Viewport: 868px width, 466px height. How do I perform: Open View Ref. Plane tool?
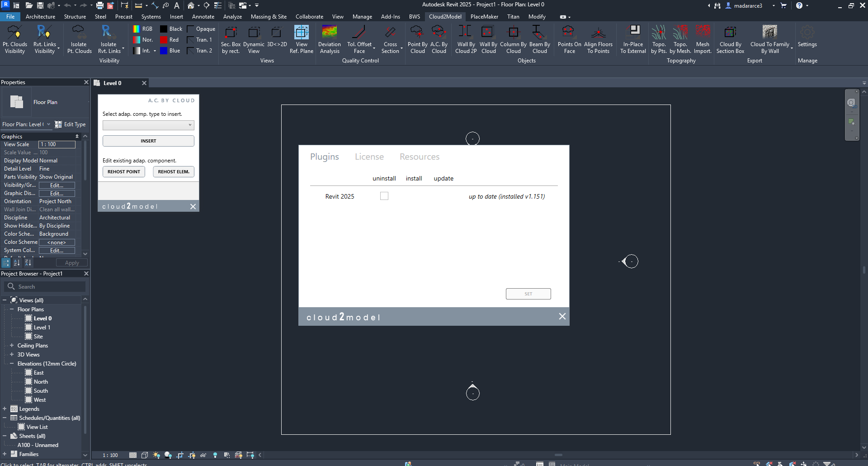[302, 40]
